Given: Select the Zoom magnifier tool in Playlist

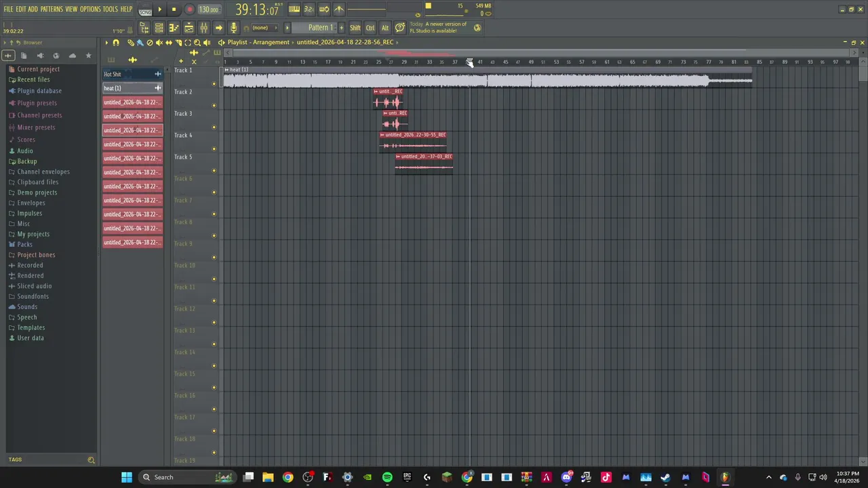Looking at the screenshot, I should click(x=197, y=43).
